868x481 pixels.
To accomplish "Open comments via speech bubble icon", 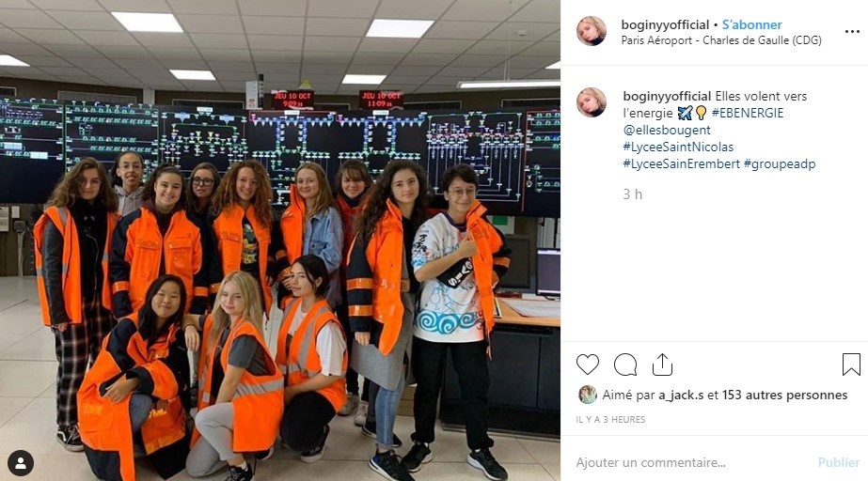I will 625,365.
